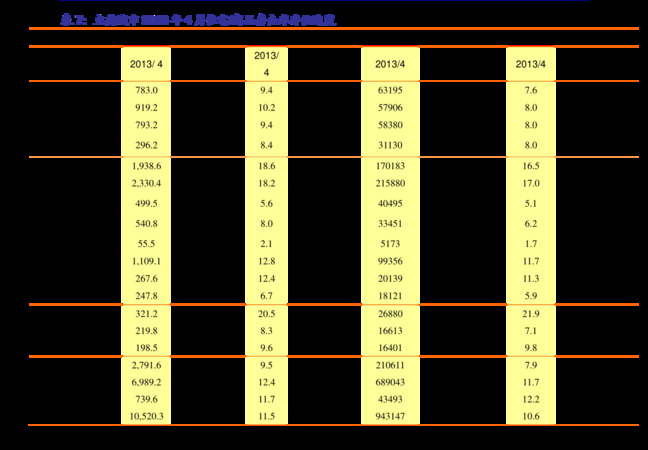Image resolution: width=648 pixels, height=450 pixels.
Task: Click on 198.5
Action: tap(146, 348)
